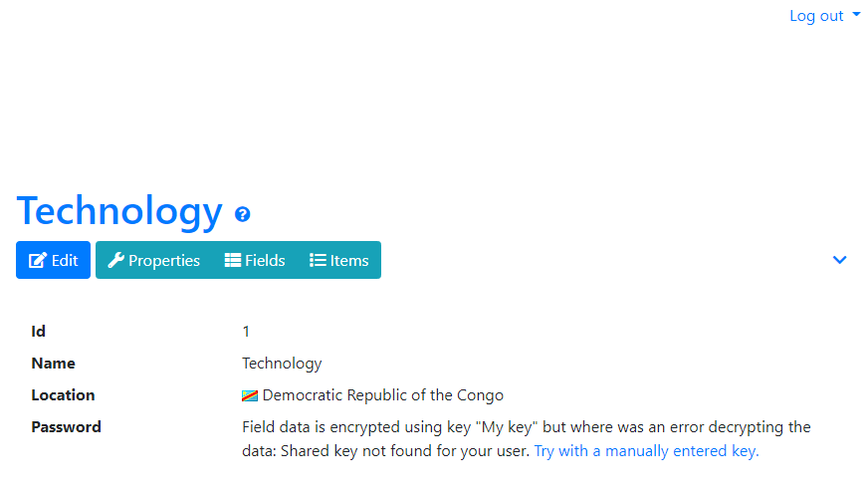Click the list icon for Items
Screen dimensions: 868x494
pyautogui.click(x=318, y=260)
